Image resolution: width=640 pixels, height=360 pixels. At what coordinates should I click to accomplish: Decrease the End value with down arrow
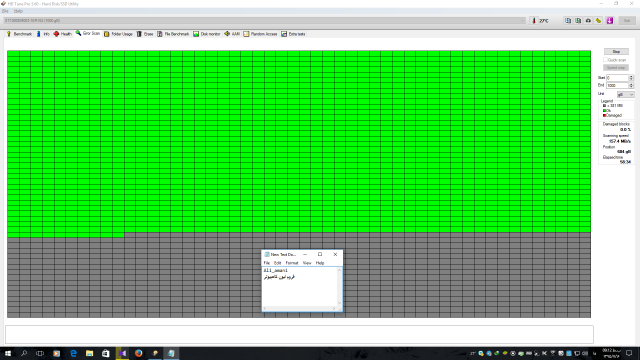click(631, 87)
